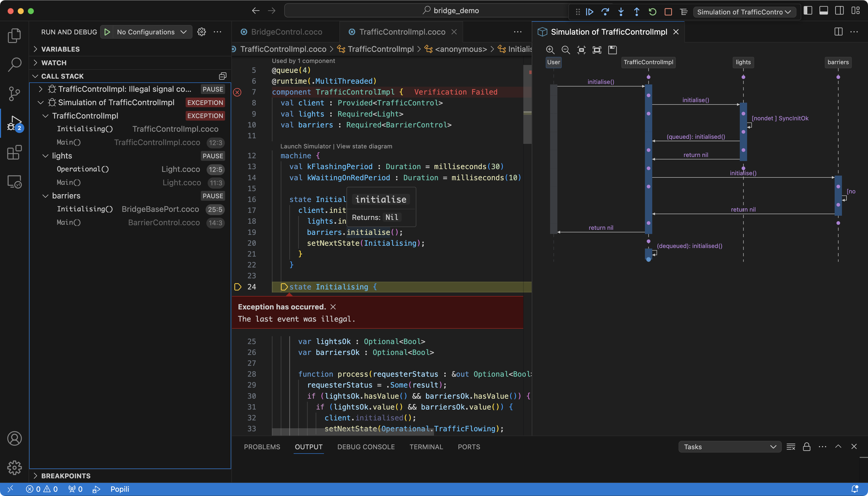This screenshot has height=496, width=868.
Task: Select the TERMINAL panel tab
Action: click(426, 447)
